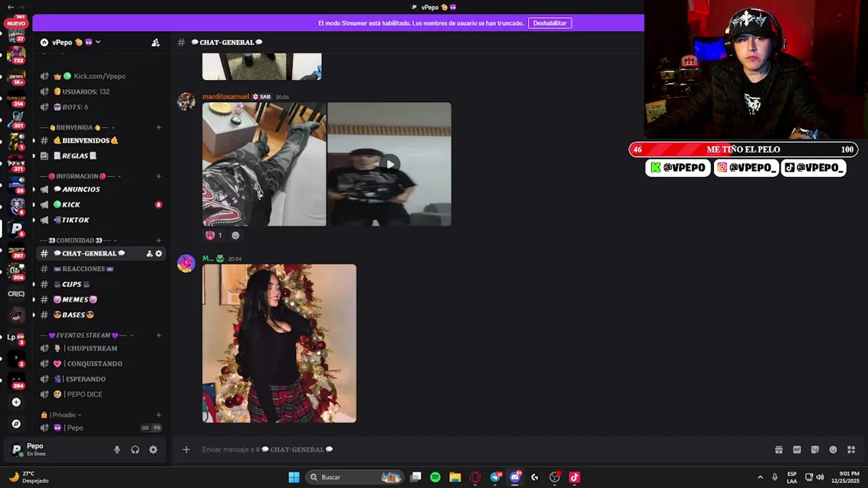
Task: Open the apps icon in message bar
Action: [852, 449]
